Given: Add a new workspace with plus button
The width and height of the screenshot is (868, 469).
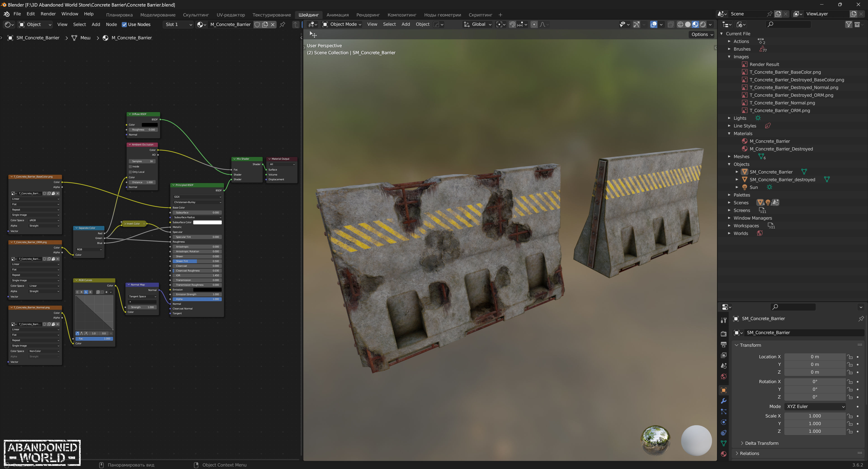Looking at the screenshot, I should coord(500,15).
